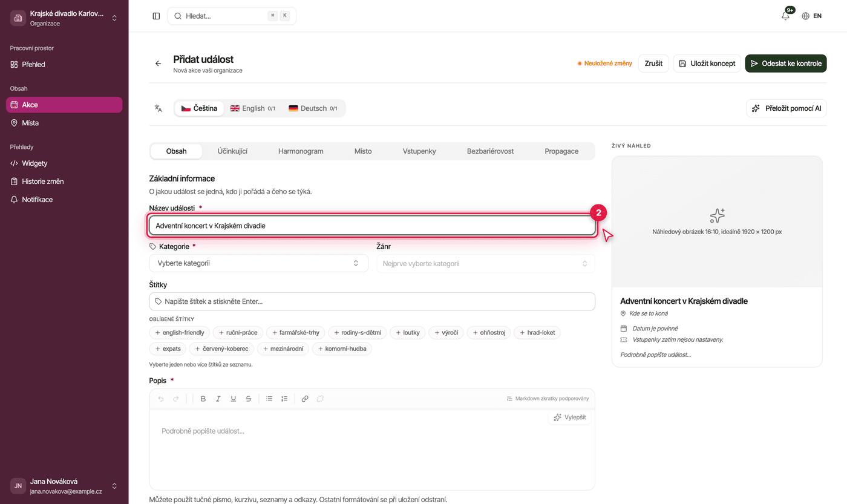Open Místa in the sidebar
The width and height of the screenshot is (847, 504).
point(64,123)
